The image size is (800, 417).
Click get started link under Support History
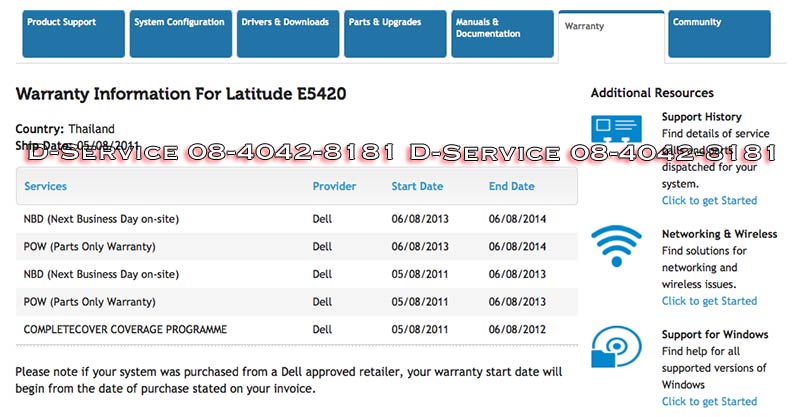709,201
